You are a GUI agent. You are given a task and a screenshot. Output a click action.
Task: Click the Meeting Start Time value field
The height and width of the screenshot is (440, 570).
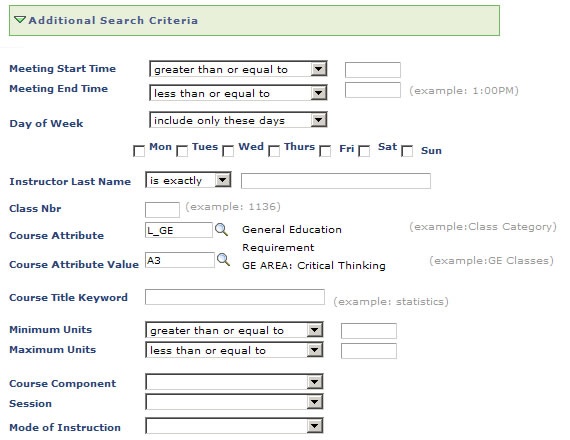(373, 70)
